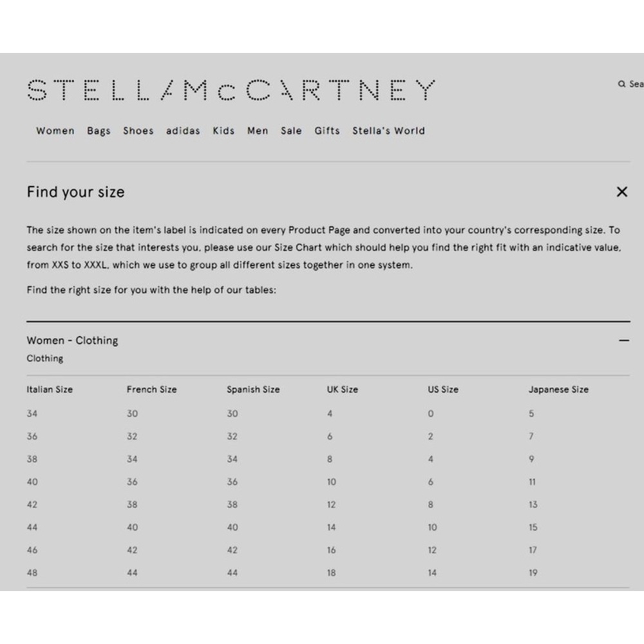Close the Find your size panel

point(622,191)
